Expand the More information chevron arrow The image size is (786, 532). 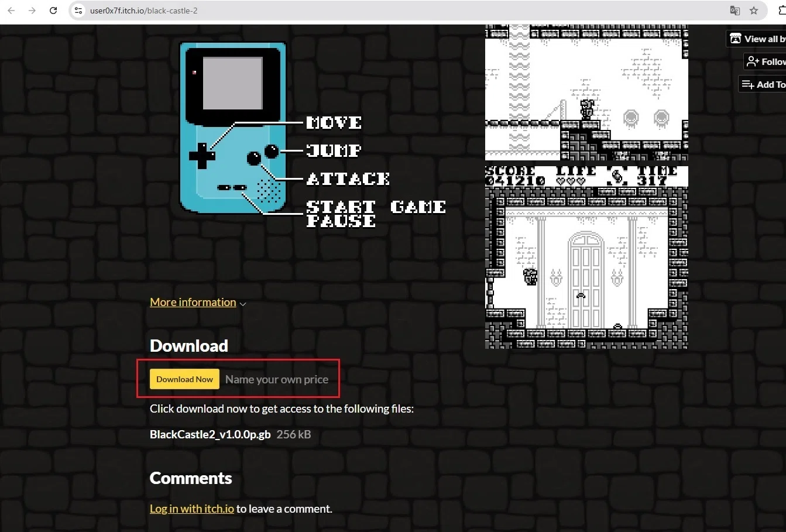coord(243,304)
